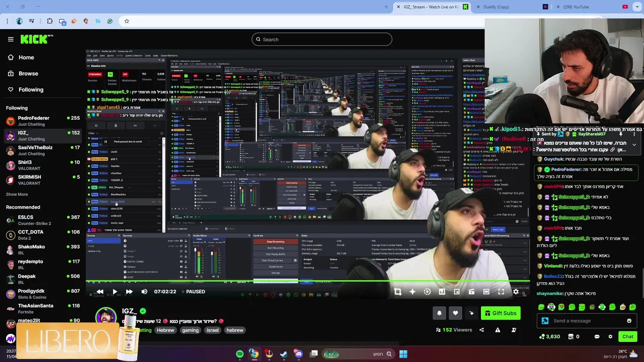Mute the stream volume speaker icon
The width and height of the screenshot is (644, 362).
pos(144,292)
